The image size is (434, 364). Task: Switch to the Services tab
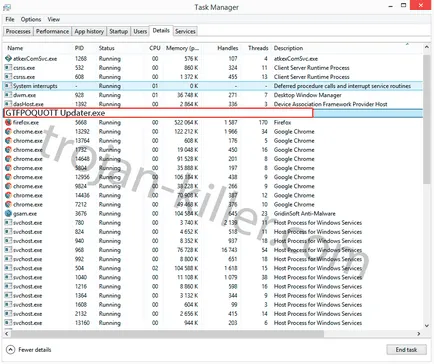pyautogui.click(x=185, y=31)
